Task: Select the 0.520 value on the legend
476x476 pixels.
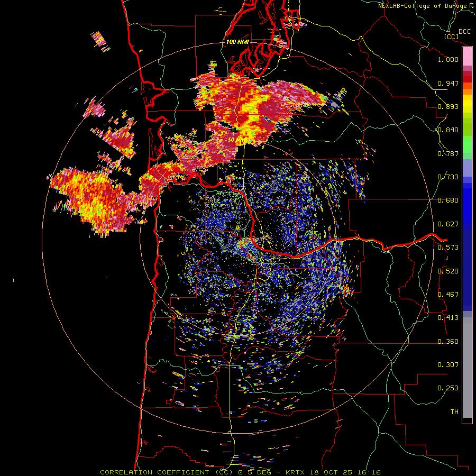Action: [x=448, y=271]
